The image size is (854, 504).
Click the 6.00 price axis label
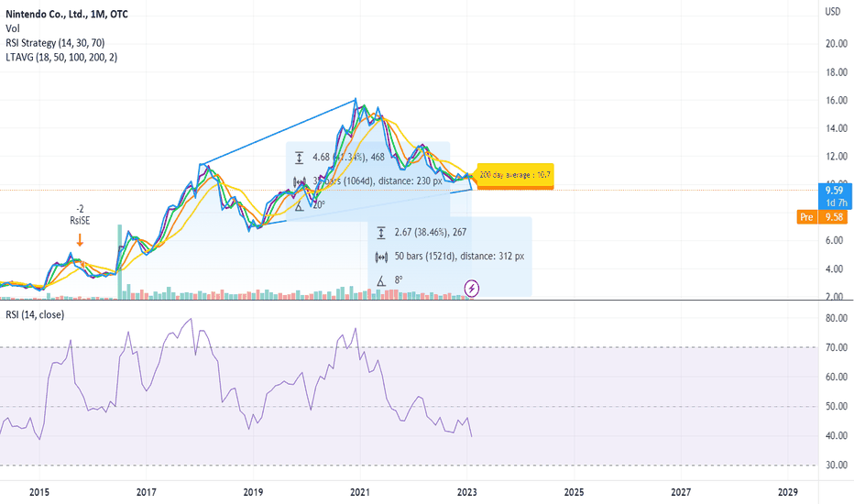pyautogui.click(x=837, y=241)
